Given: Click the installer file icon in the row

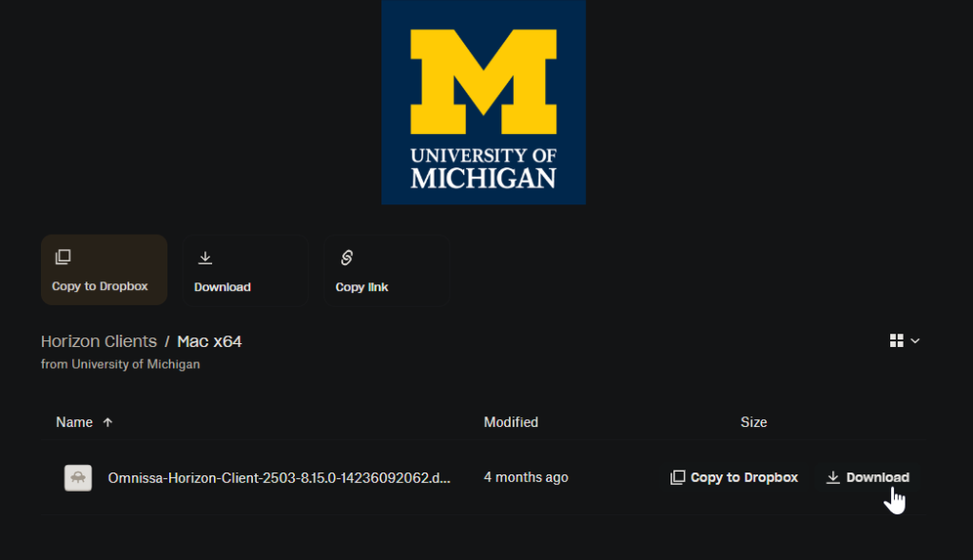Looking at the screenshot, I should pyautogui.click(x=78, y=477).
